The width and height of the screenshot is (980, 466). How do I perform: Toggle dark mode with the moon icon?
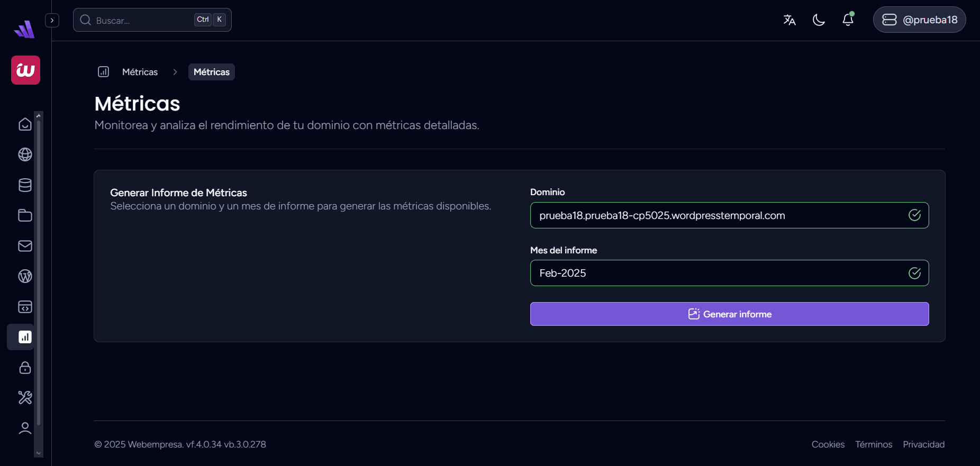click(819, 20)
